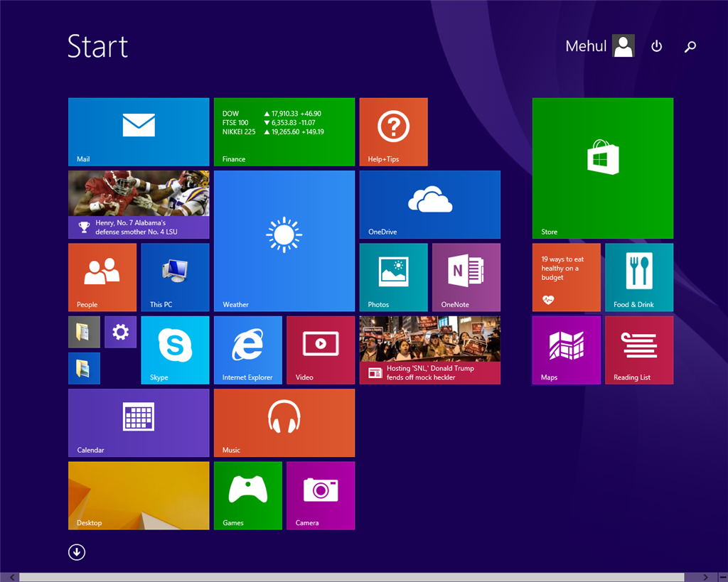Open the Calendar tile

coord(139,423)
